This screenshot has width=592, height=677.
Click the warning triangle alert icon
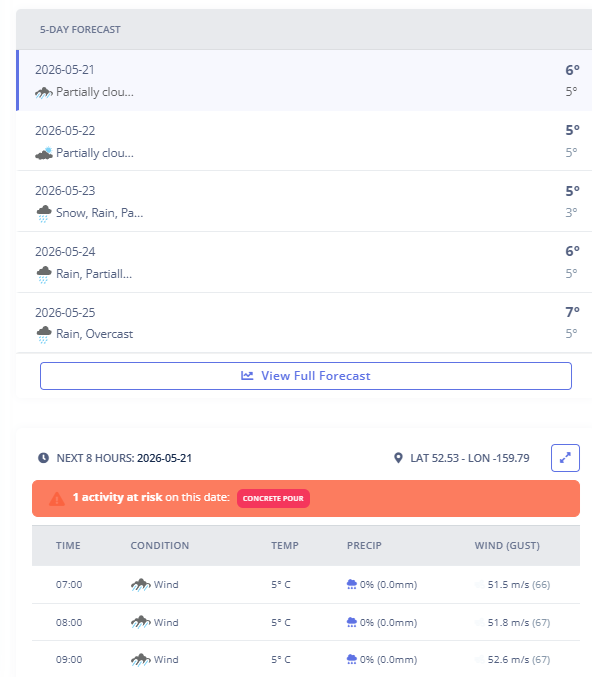coord(57,499)
